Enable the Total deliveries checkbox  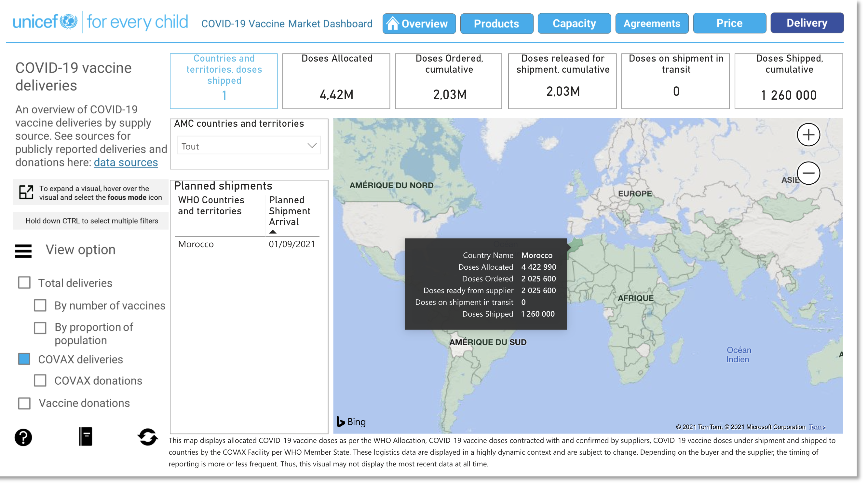(24, 283)
